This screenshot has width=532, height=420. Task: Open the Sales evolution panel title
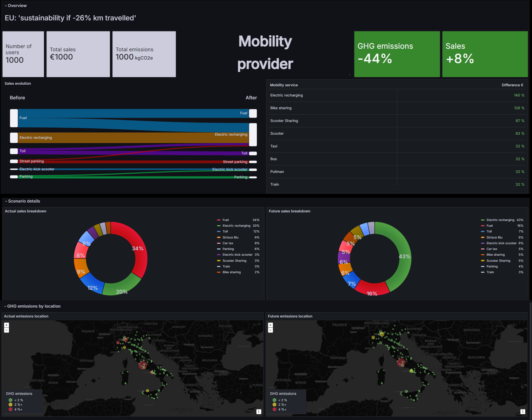point(18,83)
